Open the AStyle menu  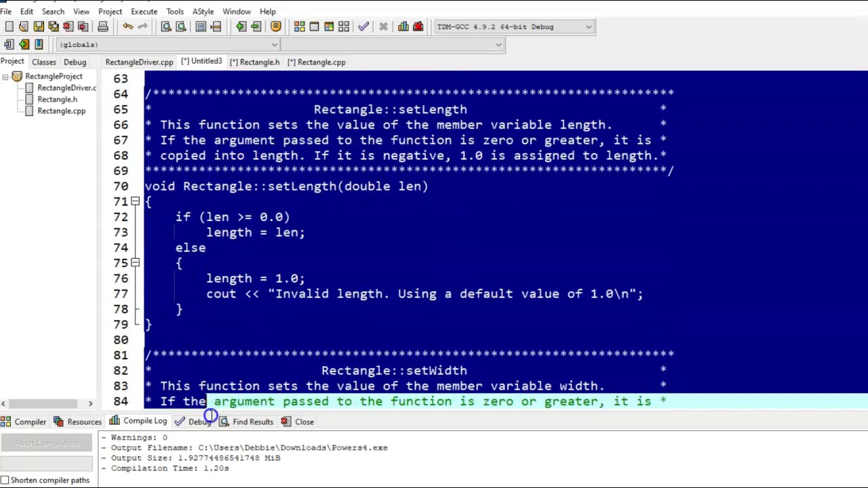pyautogui.click(x=203, y=12)
